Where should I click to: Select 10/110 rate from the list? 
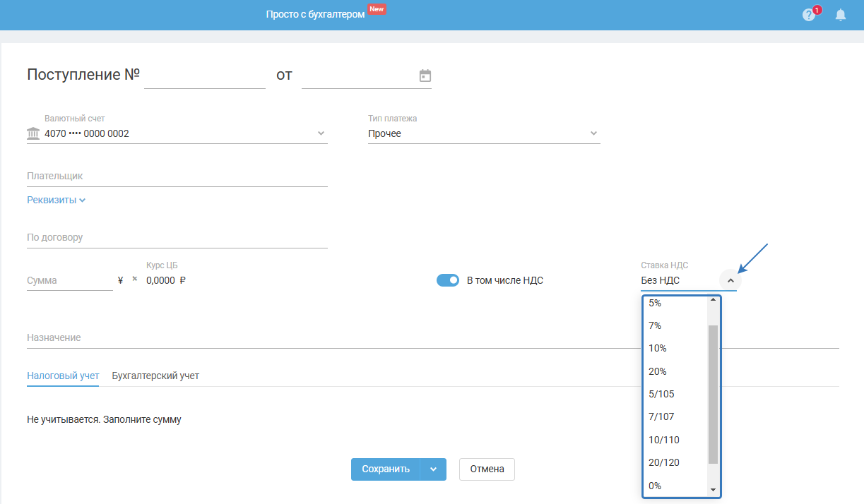coord(663,440)
